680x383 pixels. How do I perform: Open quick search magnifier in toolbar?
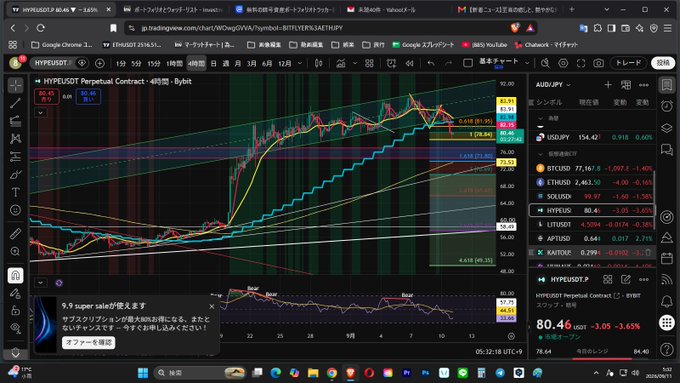coord(545,63)
